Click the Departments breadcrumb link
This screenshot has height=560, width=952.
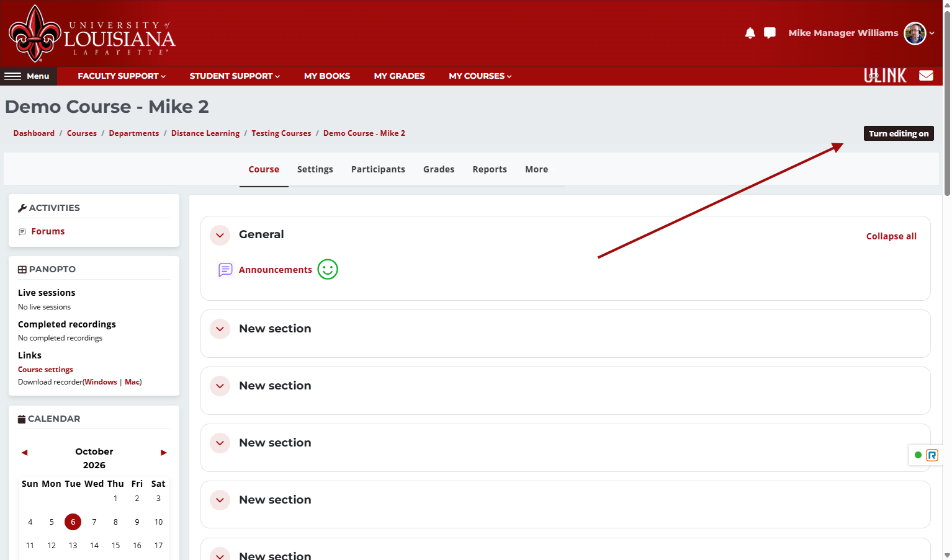[134, 133]
